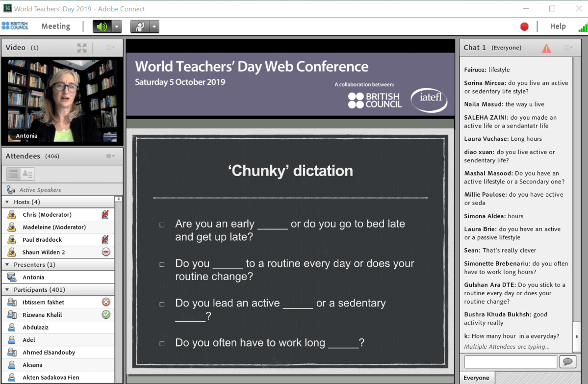
Task: Click the green connection status bars
Action: coord(583,27)
